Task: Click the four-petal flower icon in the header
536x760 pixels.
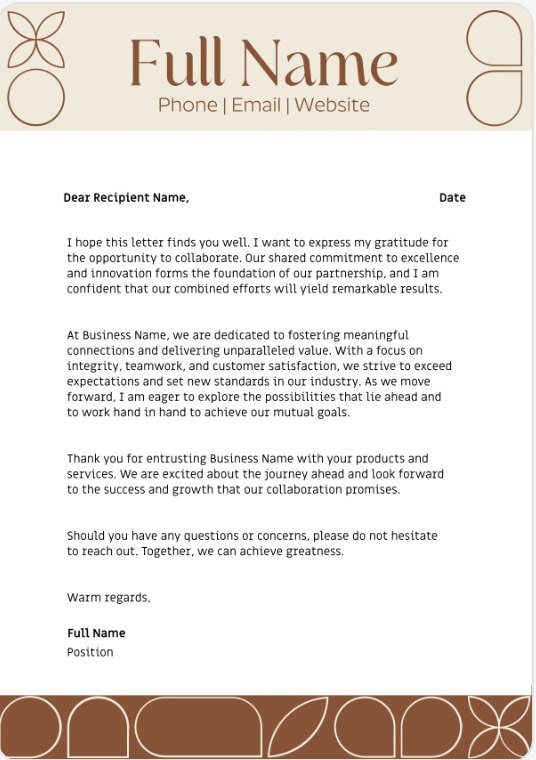Action: 36,39
